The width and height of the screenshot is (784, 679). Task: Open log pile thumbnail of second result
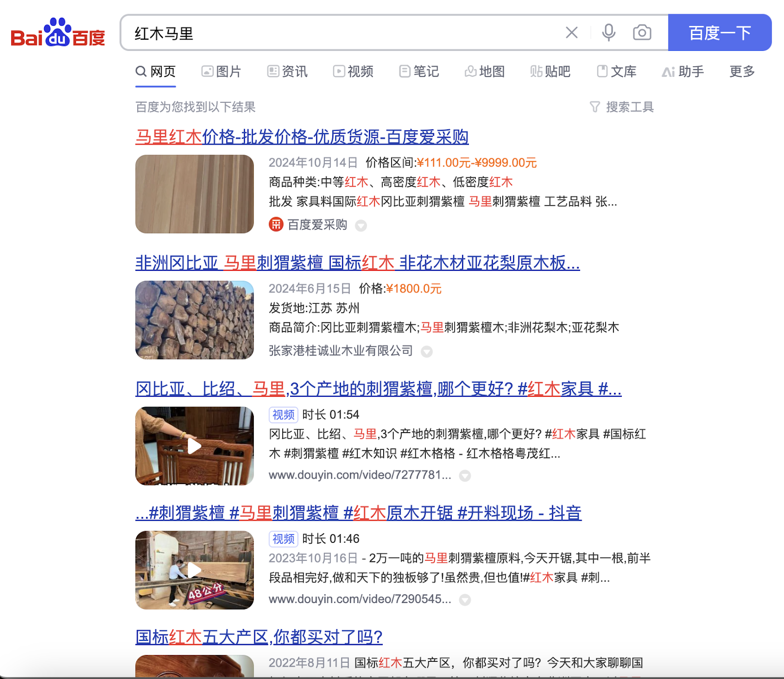[x=195, y=320]
